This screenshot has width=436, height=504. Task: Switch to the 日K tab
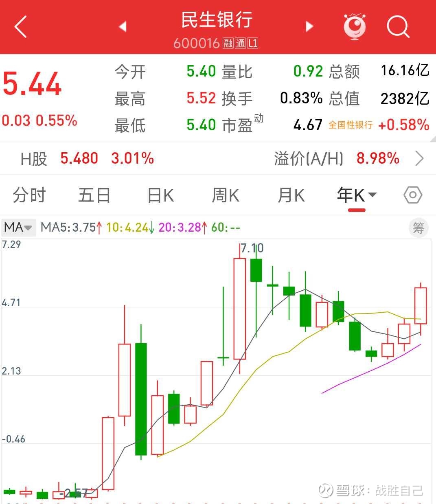[x=160, y=195]
